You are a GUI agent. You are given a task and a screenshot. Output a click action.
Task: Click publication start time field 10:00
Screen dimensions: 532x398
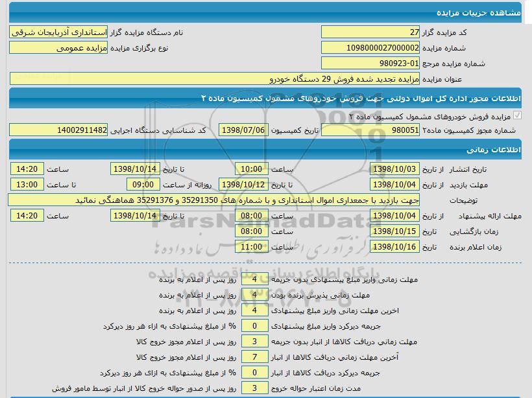coord(252,169)
